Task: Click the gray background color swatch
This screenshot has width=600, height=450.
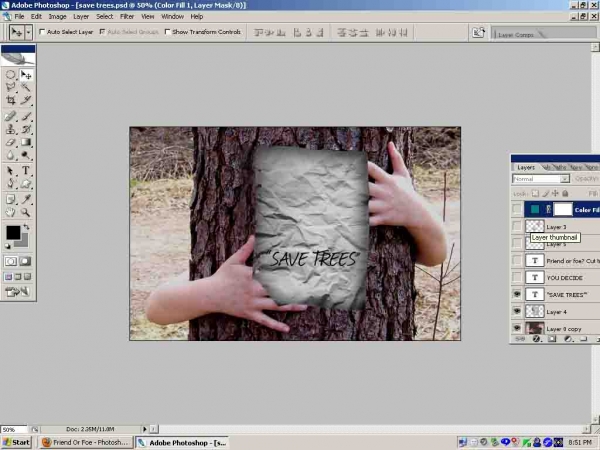Action: pos(23,242)
